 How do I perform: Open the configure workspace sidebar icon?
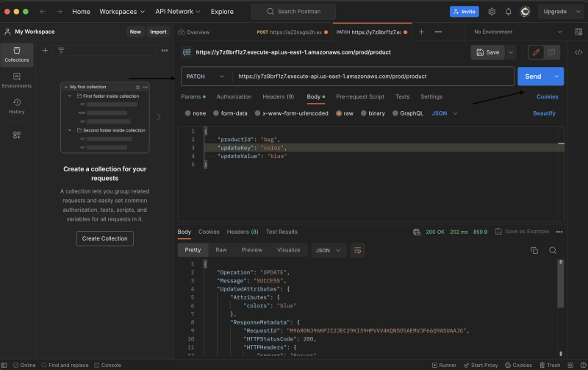coord(16,135)
